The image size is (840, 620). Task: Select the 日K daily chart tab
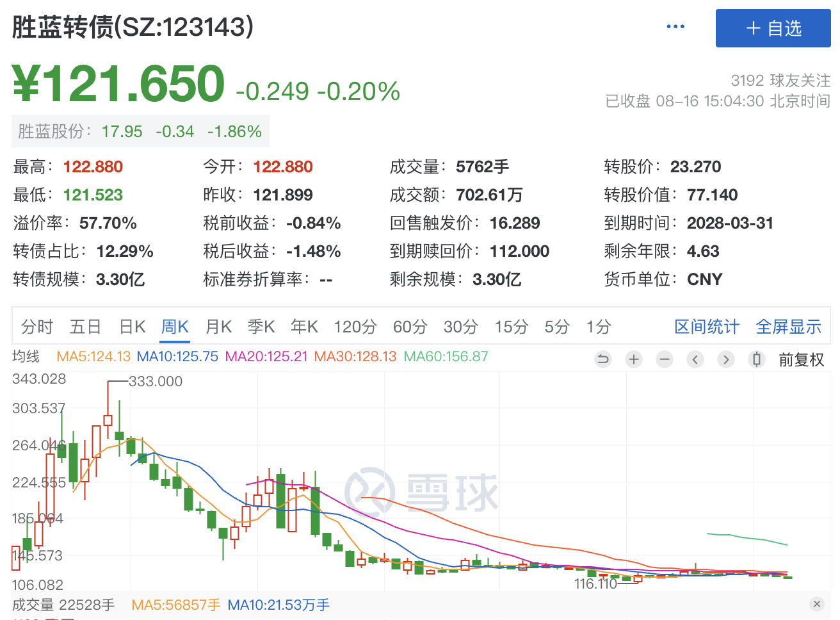click(133, 327)
